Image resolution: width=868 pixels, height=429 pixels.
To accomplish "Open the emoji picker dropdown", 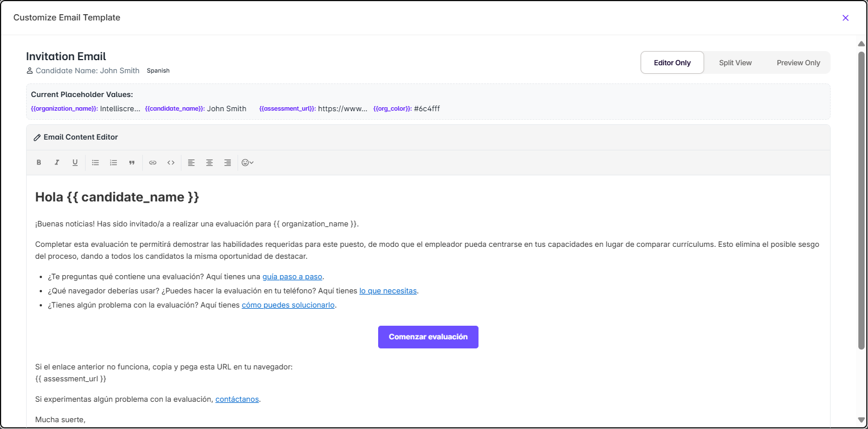I will 247,163.
